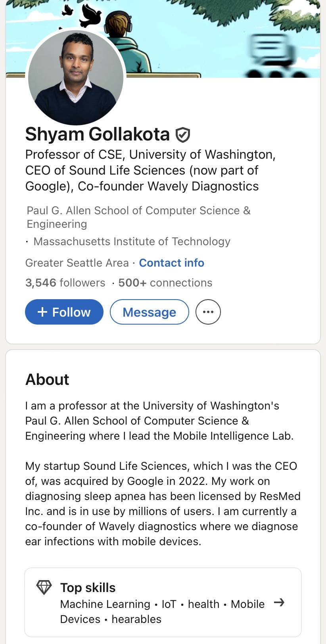Image resolution: width=326 pixels, height=644 pixels.
Task: Click the plus icon on the Follow button
Action: [x=42, y=312]
